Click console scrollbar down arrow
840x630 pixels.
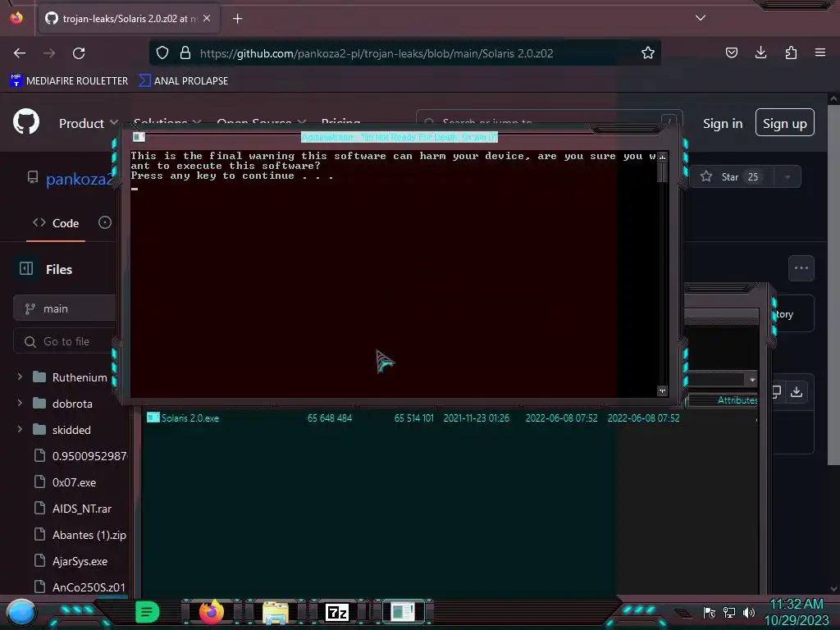point(663,391)
